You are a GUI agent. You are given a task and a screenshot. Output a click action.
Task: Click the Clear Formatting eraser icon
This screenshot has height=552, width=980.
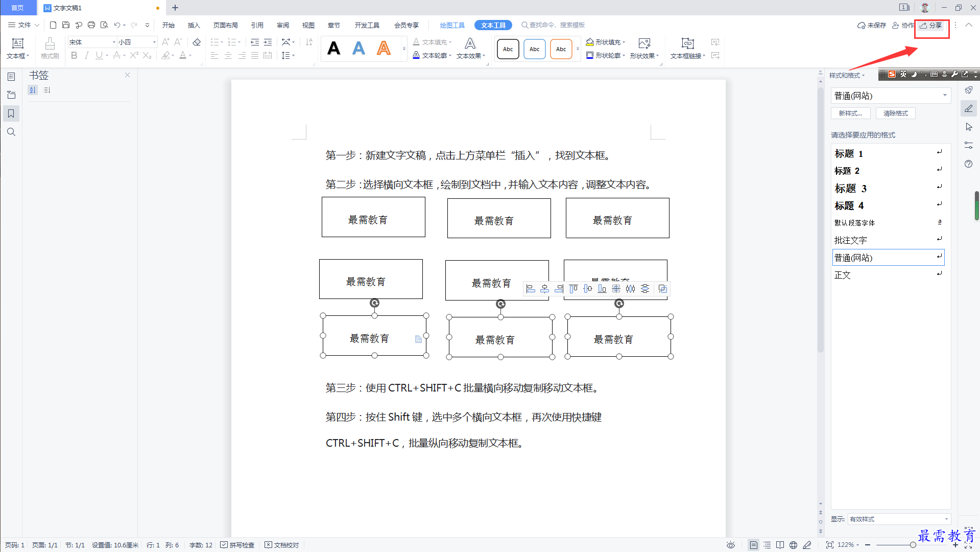coord(197,42)
